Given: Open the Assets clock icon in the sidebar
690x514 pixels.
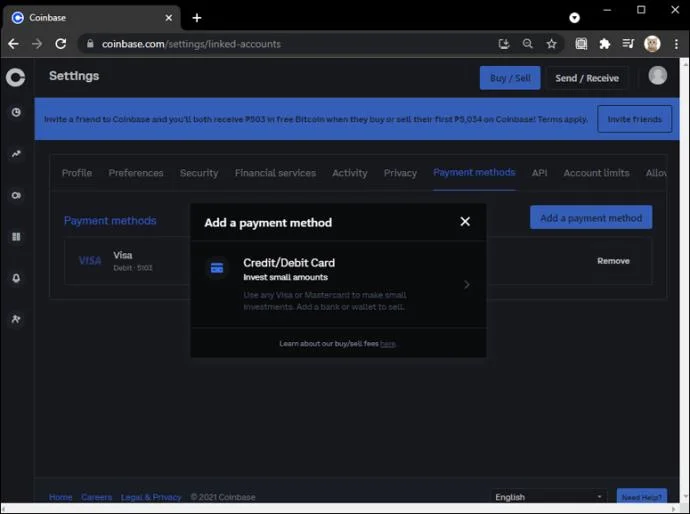Looking at the screenshot, I should 16,112.
